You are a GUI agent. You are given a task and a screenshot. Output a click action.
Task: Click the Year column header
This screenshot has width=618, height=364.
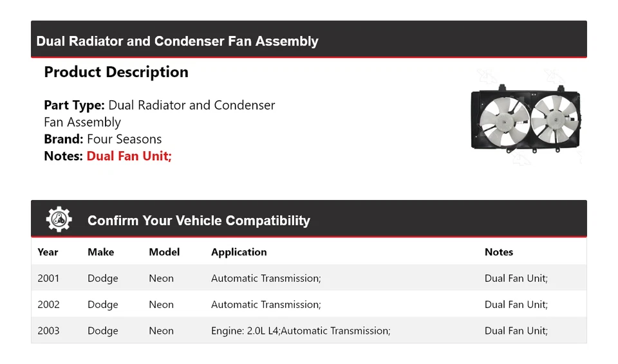click(48, 252)
